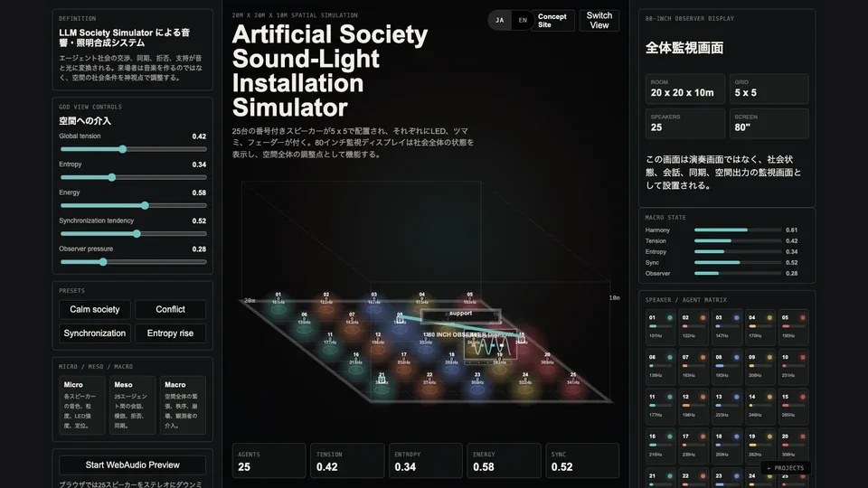The height and width of the screenshot is (488, 868).
Task: Select speaker 25 node in the 3D room
Action: click(573, 385)
